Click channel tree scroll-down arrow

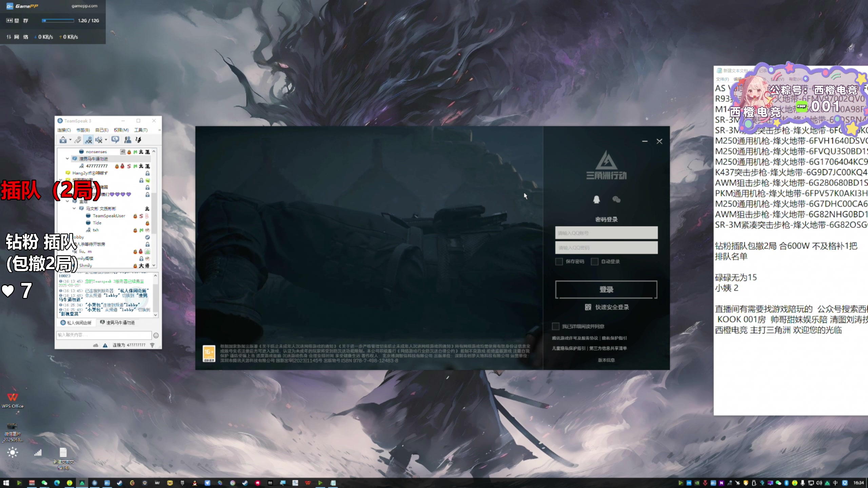pyautogui.click(x=154, y=265)
